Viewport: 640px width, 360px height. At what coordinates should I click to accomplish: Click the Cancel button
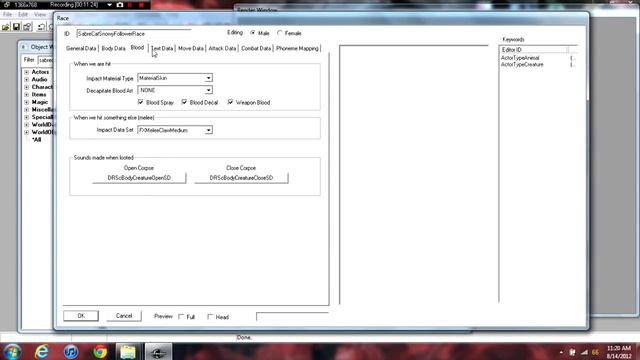(124, 316)
